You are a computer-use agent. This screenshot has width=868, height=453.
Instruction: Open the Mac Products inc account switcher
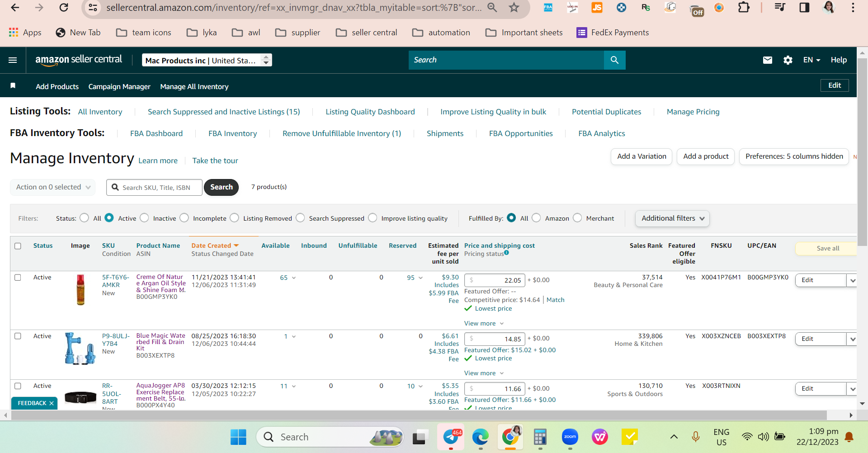(x=207, y=60)
